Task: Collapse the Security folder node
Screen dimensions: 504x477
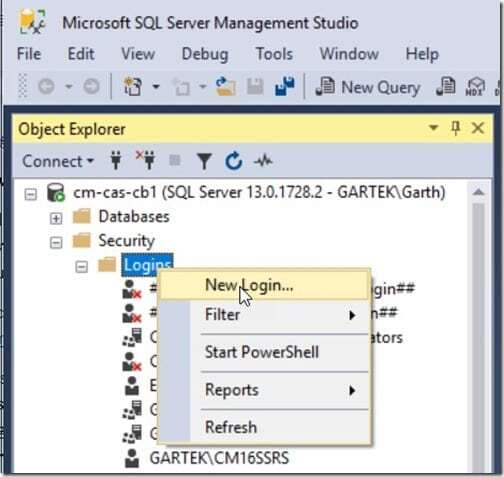Action: pyautogui.click(x=56, y=242)
